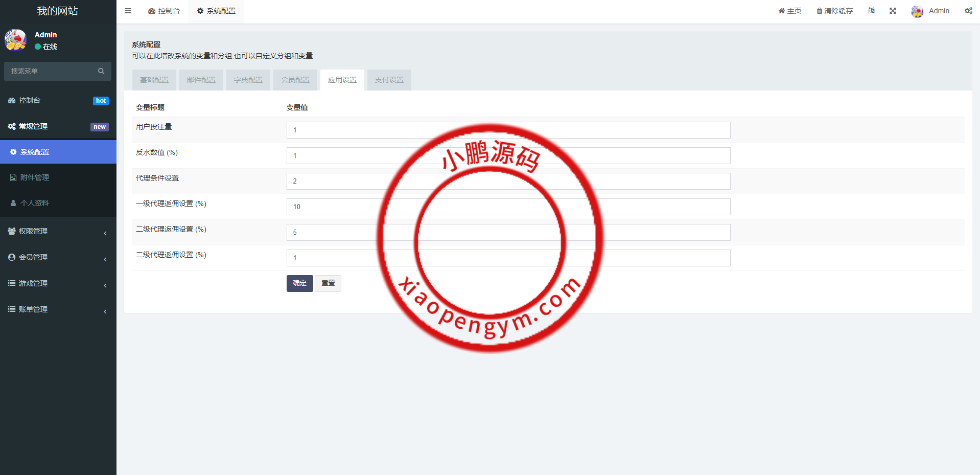980x475 pixels.
Task: Expand the 游戏管理 sidebar menu
Action: pyautogui.click(x=58, y=283)
